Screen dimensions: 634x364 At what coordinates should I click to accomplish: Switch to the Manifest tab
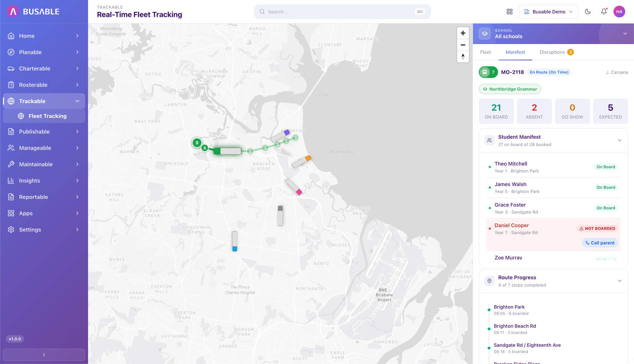click(515, 52)
